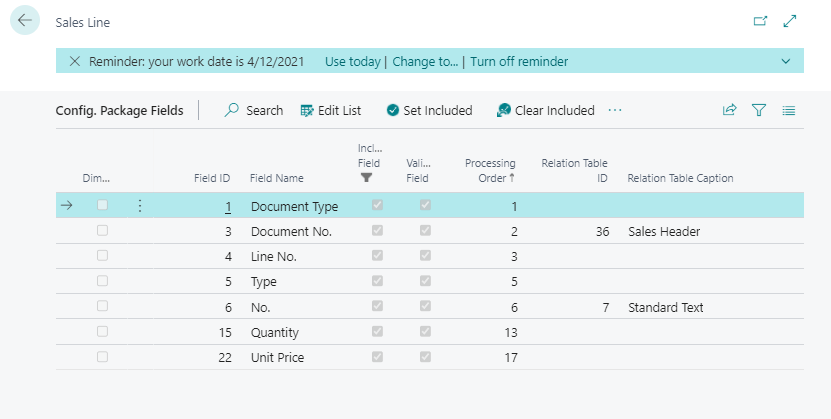Image resolution: width=831 pixels, height=419 pixels.
Task: Switch list view layout icon
Action: coord(789,111)
